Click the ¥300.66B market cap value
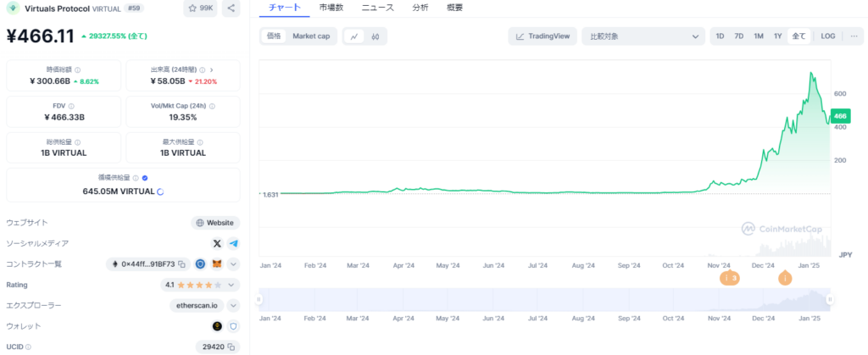 tap(50, 81)
